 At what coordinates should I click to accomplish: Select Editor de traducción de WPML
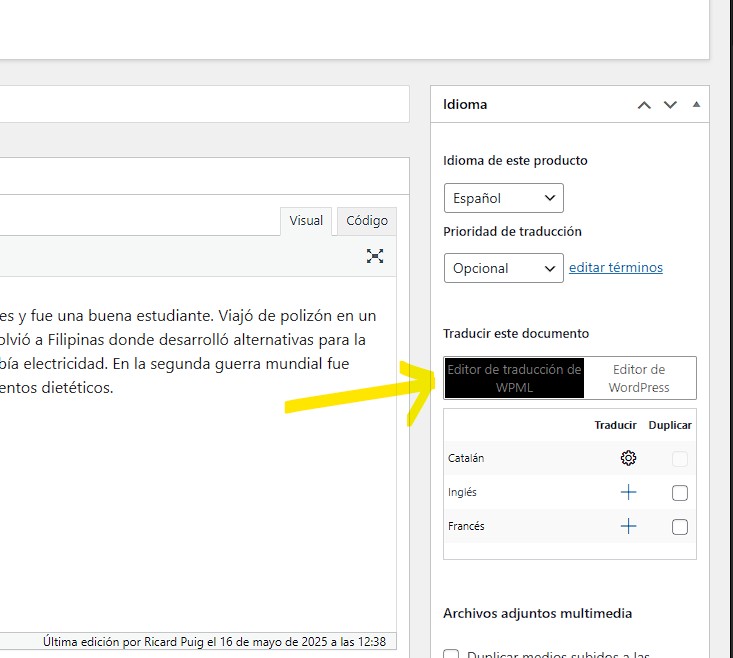[514, 378]
